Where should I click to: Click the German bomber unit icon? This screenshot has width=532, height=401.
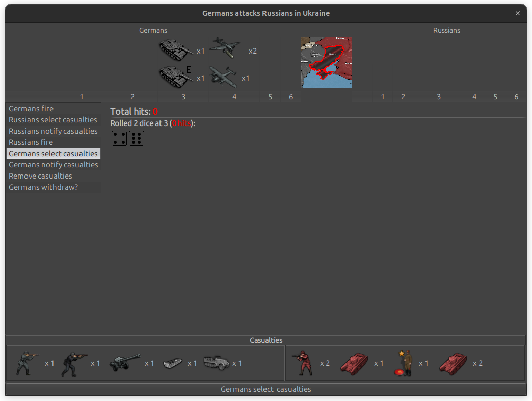click(223, 76)
